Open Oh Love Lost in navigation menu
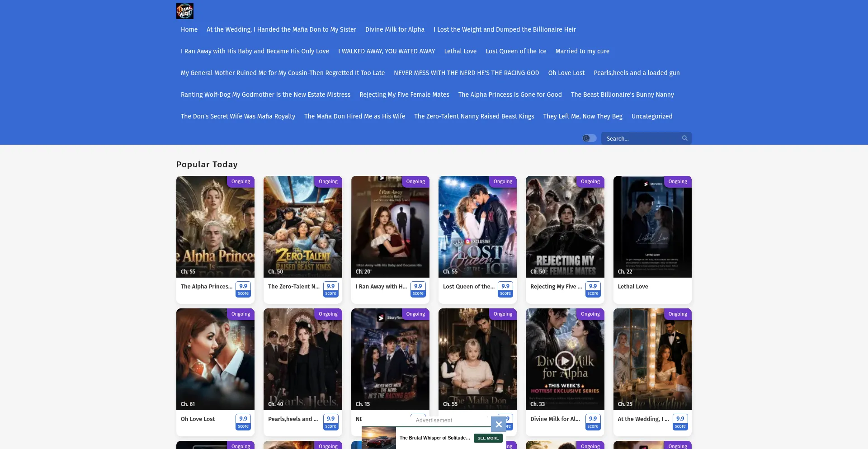Screen dimensions: 868x449 tap(566, 73)
